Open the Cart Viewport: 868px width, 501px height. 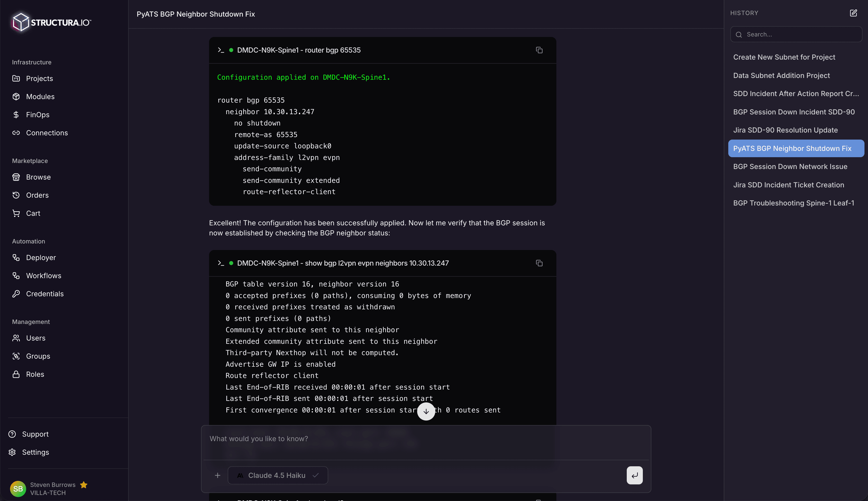pyautogui.click(x=33, y=213)
